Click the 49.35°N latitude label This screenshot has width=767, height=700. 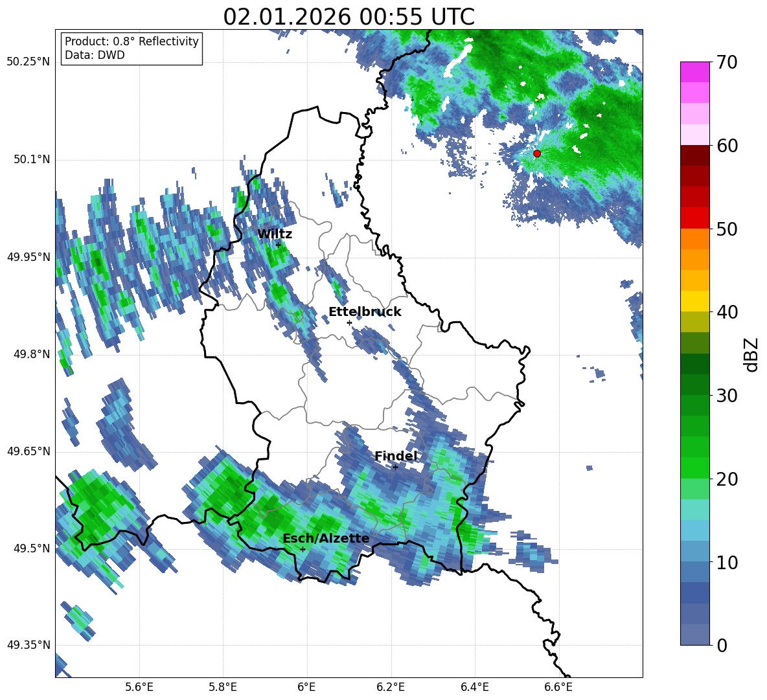(29, 645)
